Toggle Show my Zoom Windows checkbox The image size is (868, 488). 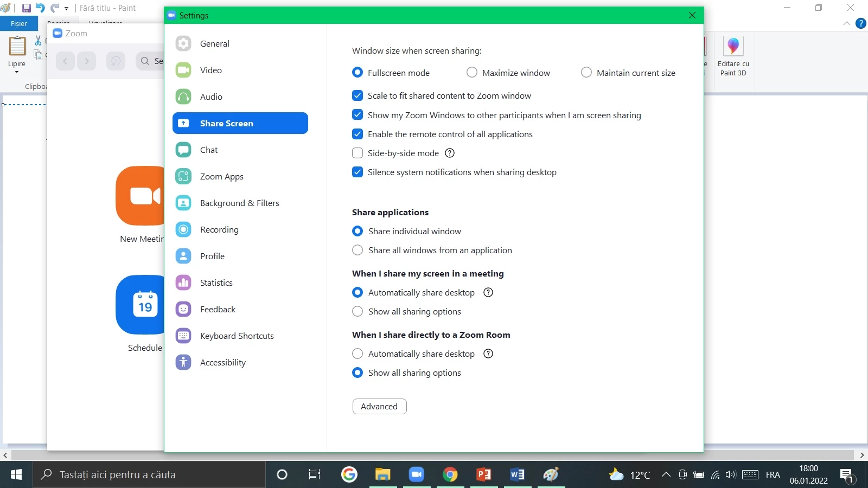coord(358,114)
